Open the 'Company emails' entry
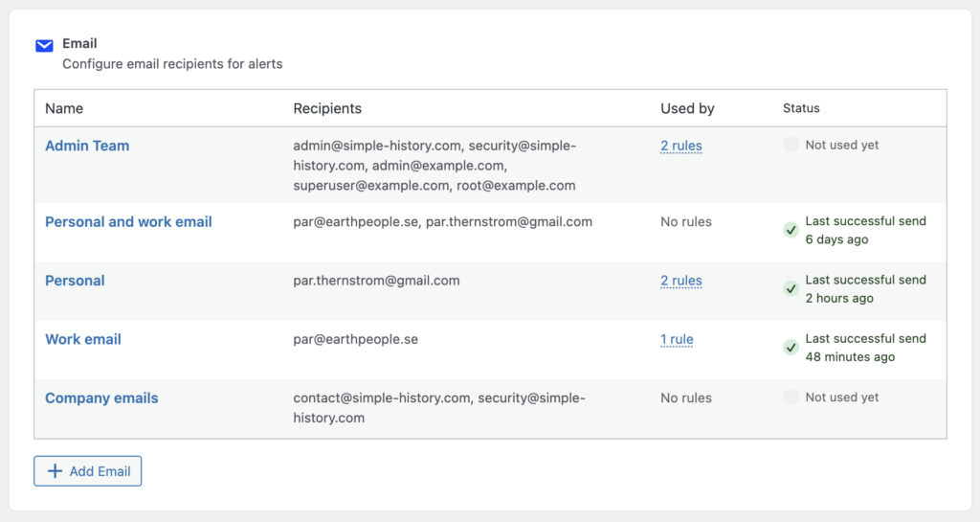This screenshot has height=522, width=980. click(101, 397)
